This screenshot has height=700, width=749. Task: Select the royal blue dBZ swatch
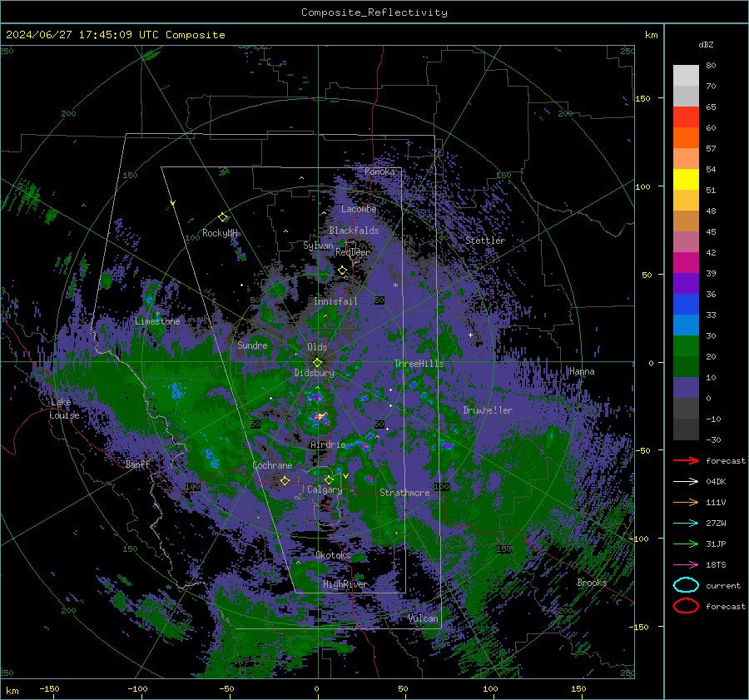686,305
